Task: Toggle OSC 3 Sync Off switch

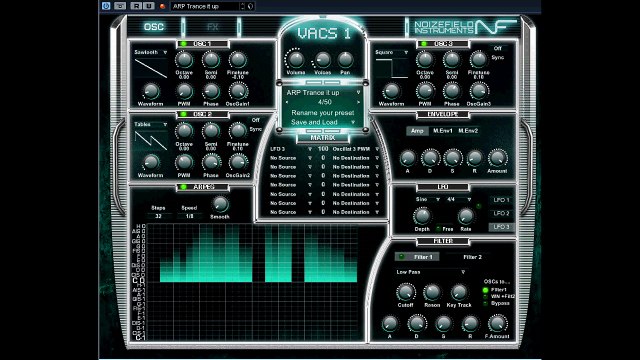Action: pyautogui.click(x=498, y=48)
